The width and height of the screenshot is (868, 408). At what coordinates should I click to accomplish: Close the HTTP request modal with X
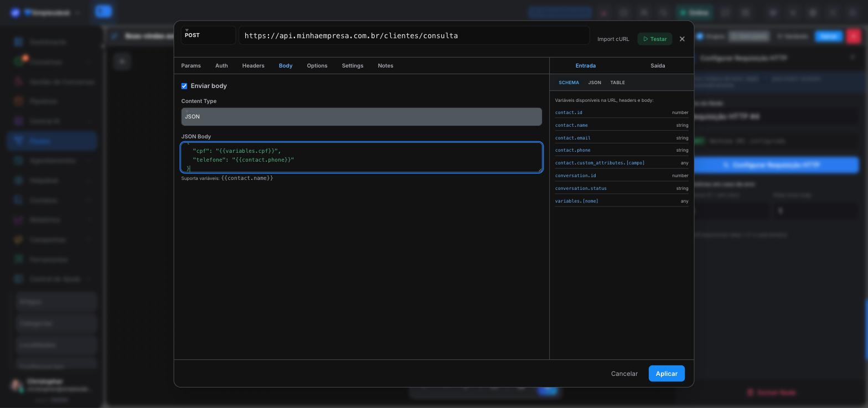[x=682, y=39]
